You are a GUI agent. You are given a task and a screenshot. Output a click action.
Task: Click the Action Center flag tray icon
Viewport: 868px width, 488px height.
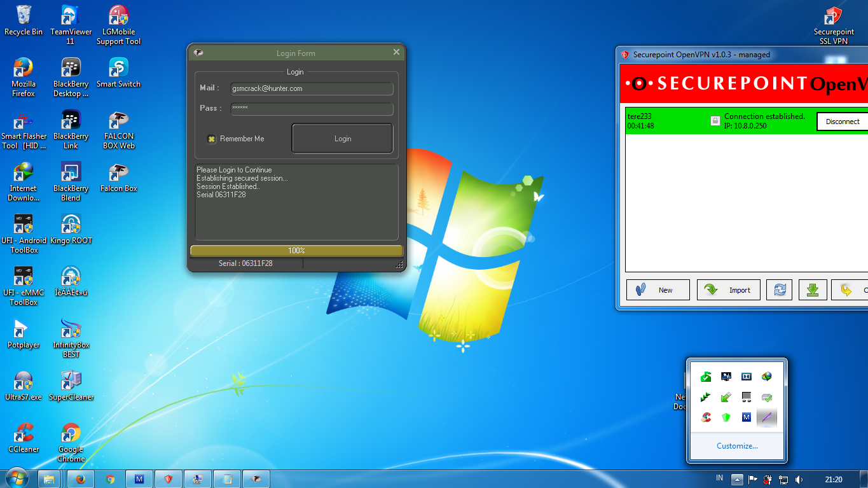pyautogui.click(x=752, y=479)
